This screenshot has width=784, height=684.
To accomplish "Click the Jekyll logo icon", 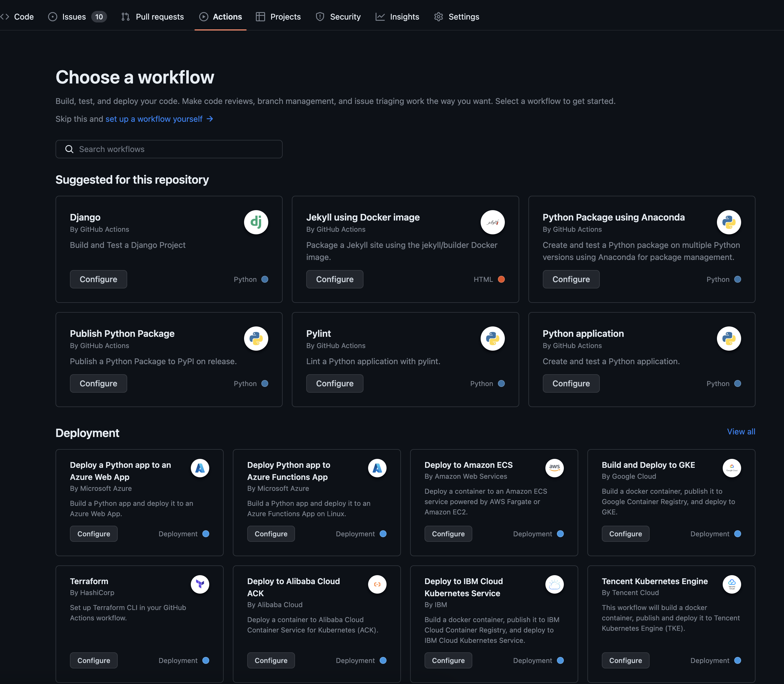I will 492,222.
